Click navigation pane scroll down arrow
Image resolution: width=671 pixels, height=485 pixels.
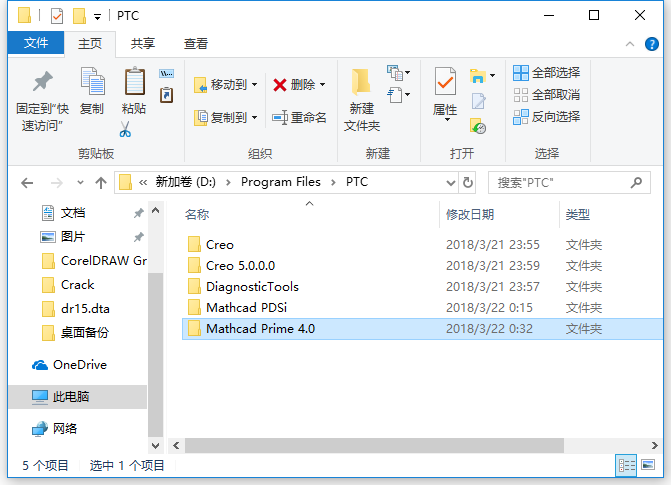155,446
